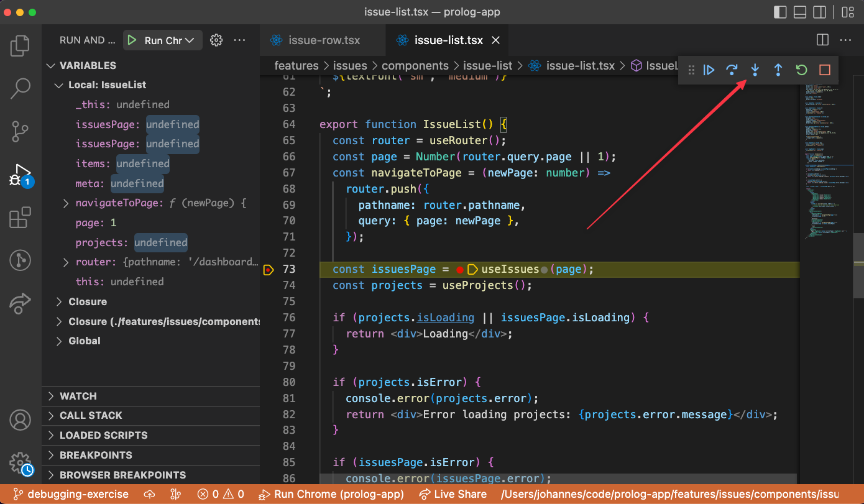Toggle primary side bar layout button
Screen dimensions: 864x504
click(x=779, y=12)
